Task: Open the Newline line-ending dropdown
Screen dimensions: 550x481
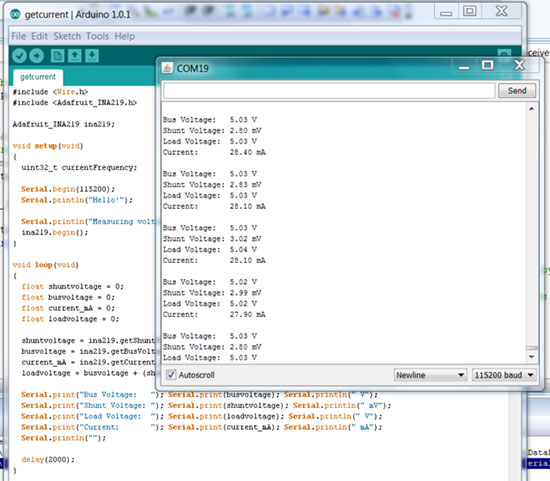Action: [430, 375]
